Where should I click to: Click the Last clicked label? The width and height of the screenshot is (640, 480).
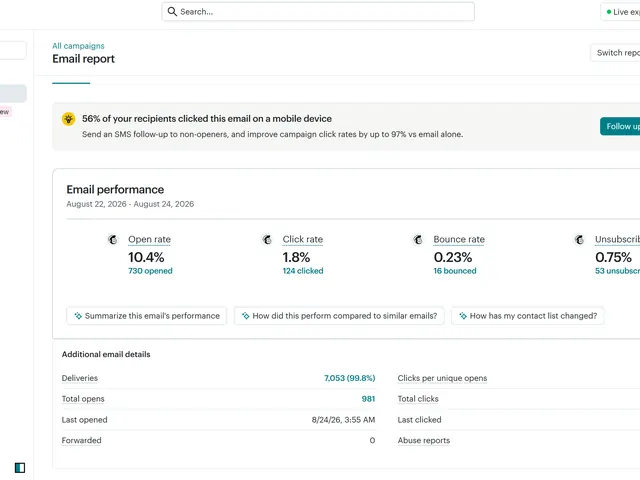click(x=420, y=420)
